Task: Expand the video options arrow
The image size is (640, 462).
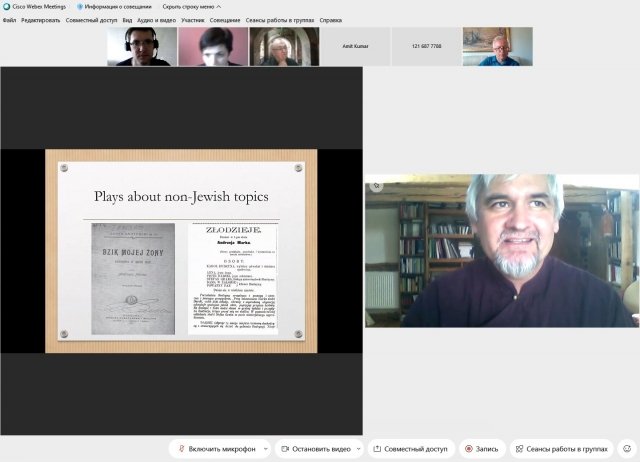Action: (358, 449)
